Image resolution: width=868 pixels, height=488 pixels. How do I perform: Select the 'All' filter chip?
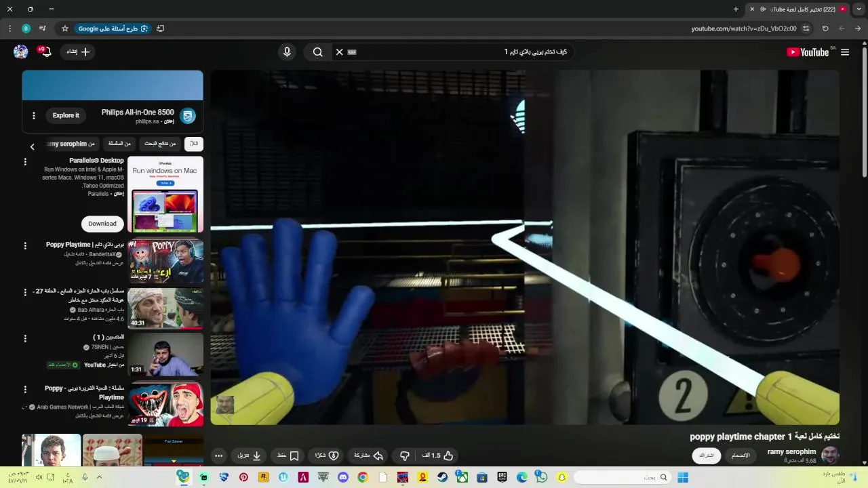pyautogui.click(x=194, y=144)
